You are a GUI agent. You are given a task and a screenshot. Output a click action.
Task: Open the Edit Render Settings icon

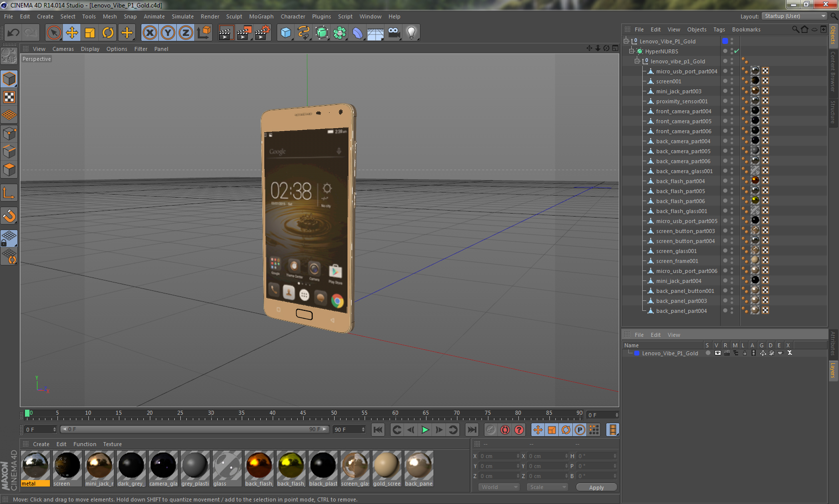pos(263,33)
